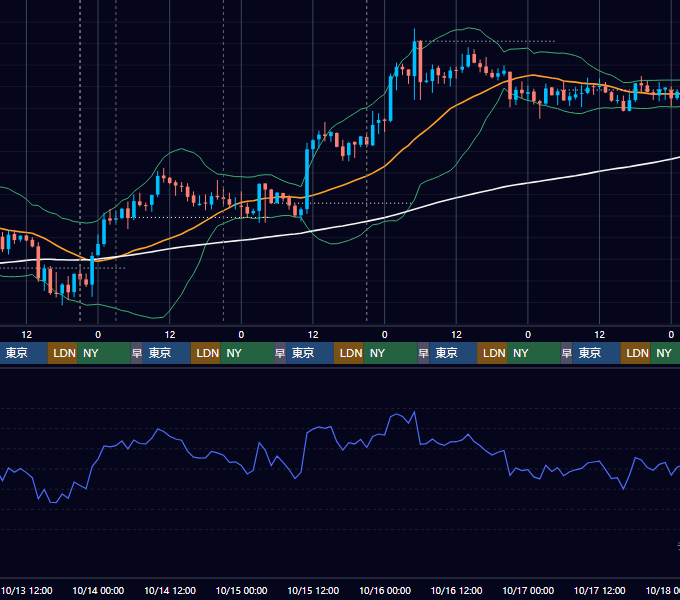Select the upper green Bollinger band line
This screenshot has width=680, height=600.
point(181,149)
